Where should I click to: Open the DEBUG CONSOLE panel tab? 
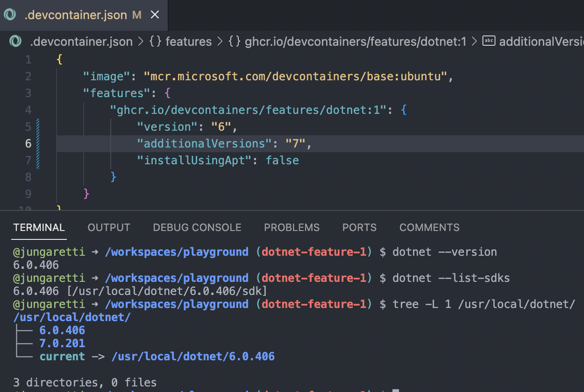197,228
